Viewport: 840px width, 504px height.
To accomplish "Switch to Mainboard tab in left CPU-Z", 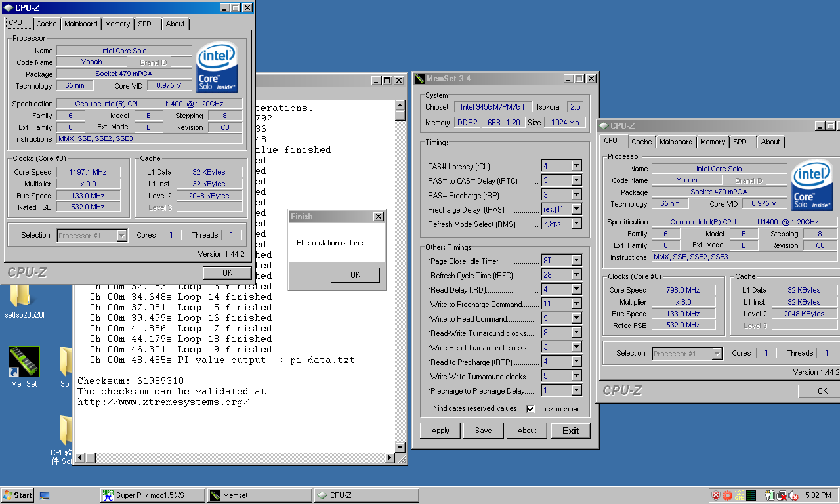I will [81, 24].
